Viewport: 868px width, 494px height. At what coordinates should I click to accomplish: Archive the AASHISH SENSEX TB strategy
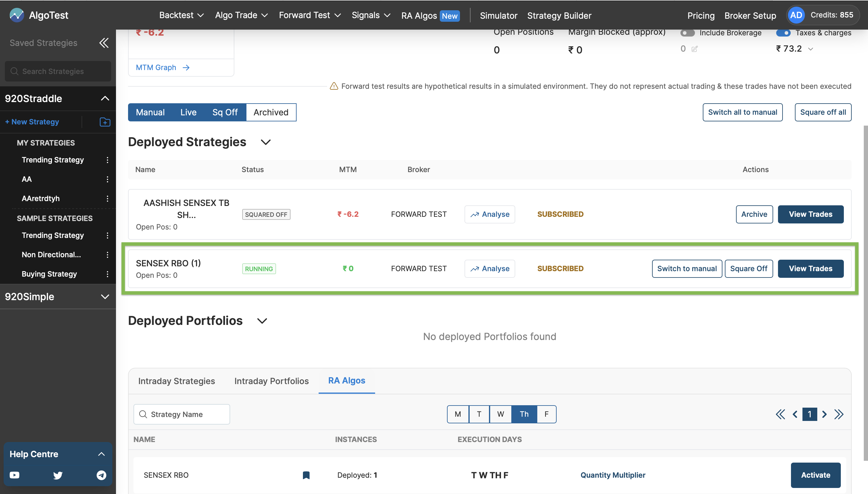[x=754, y=214]
